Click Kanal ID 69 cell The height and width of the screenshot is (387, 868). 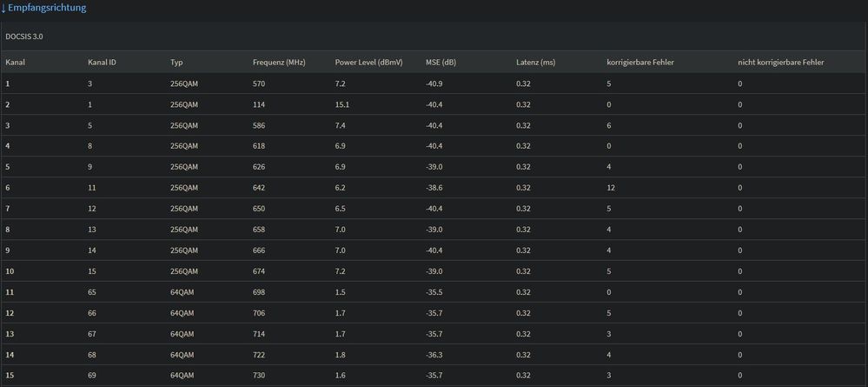(92, 376)
